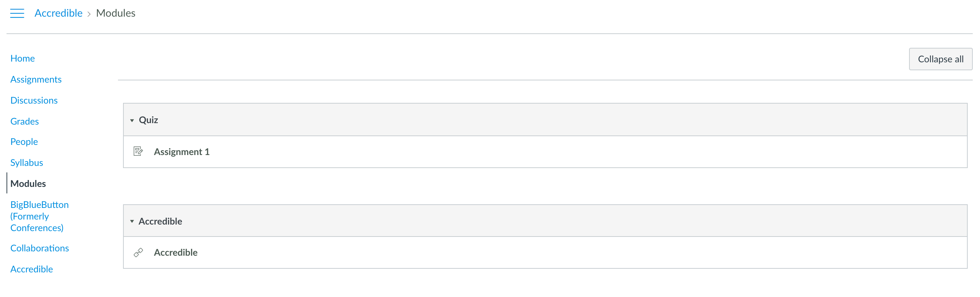980x297 pixels.
Task: Click the assignment icon beside Assignment 1
Action: tap(138, 151)
